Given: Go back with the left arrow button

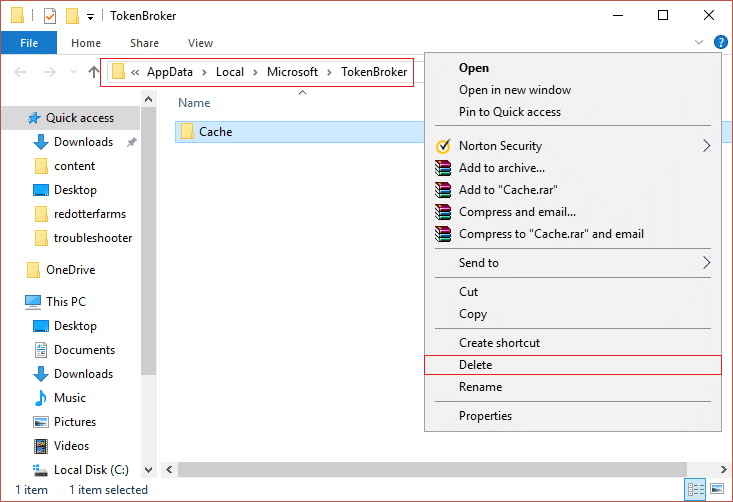Looking at the screenshot, I should pos(20,72).
